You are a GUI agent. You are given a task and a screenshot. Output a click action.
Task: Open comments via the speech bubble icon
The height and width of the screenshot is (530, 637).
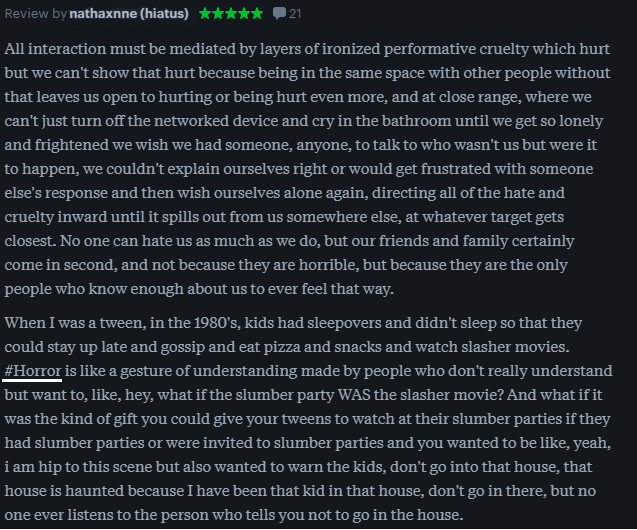tap(279, 14)
